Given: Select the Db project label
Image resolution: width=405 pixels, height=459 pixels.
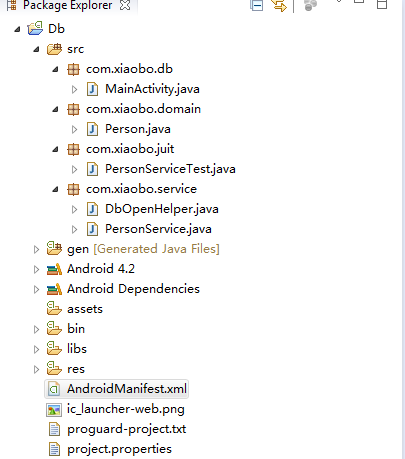Looking at the screenshot, I should click(56, 29).
